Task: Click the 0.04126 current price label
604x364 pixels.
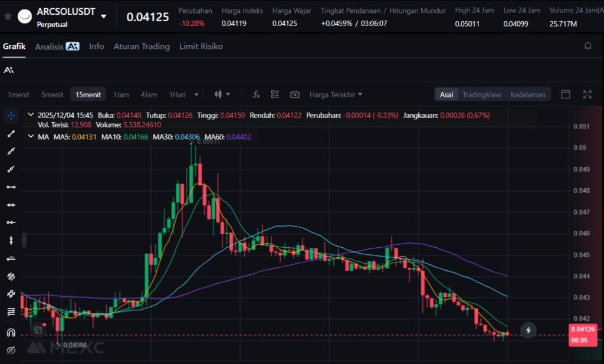Action: [x=582, y=329]
